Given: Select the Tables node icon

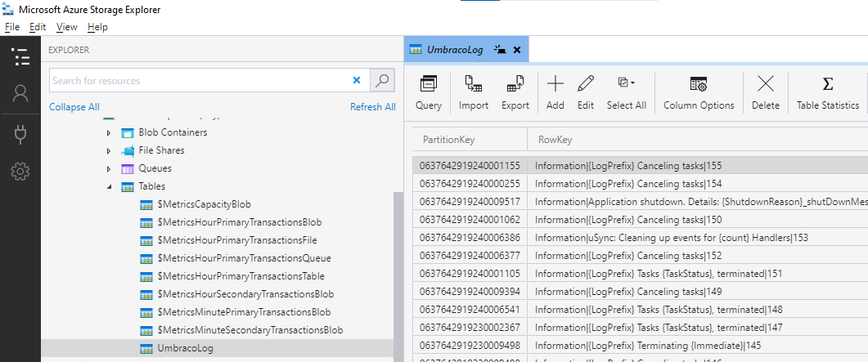Looking at the screenshot, I should pos(128,187).
